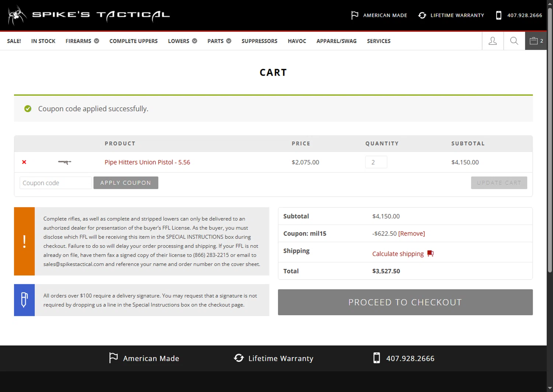The height and width of the screenshot is (392, 553).
Task: Open the In Stock menu item
Action: [43, 41]
